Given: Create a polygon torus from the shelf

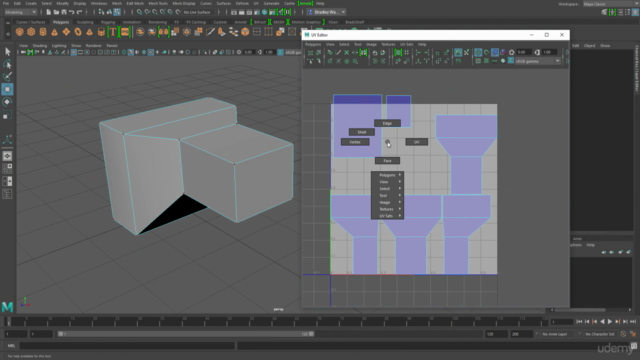Looking at the screenshot, I should click(78, 32).
